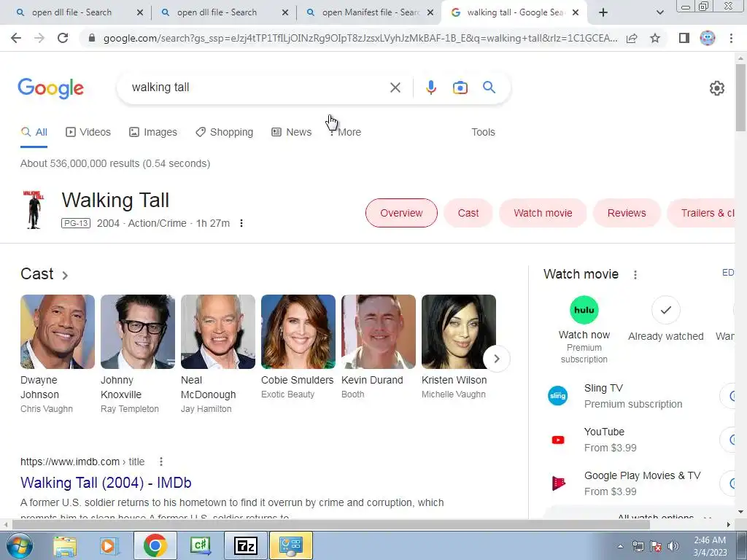Open the options dots beside the imdb.com result
Screen dimensions: 747x560
coord(161,462)
